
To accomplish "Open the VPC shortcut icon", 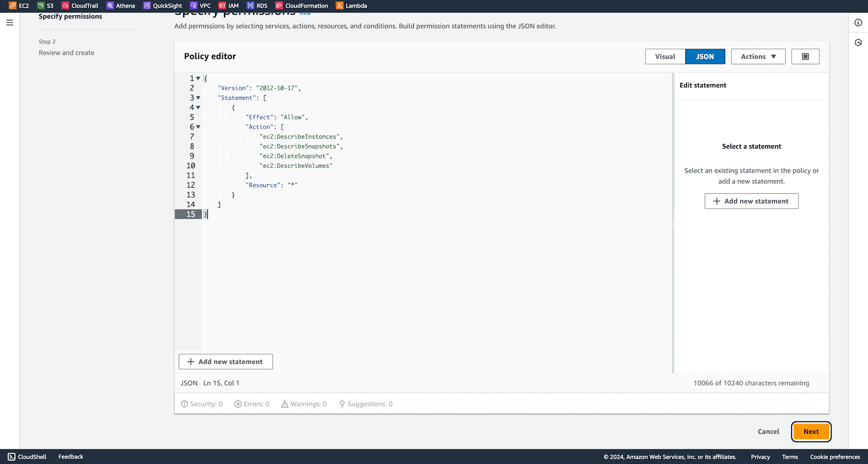I will click(x=194, y=6).
